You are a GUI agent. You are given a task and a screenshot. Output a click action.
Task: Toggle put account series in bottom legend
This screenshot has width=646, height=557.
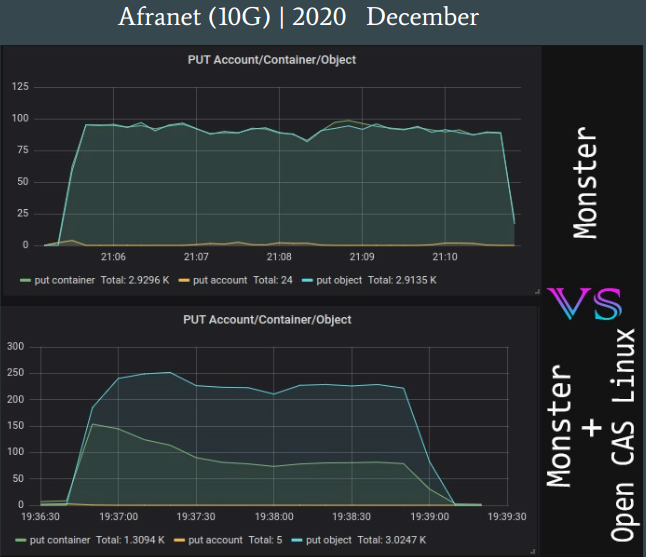[x=215, y=540]
